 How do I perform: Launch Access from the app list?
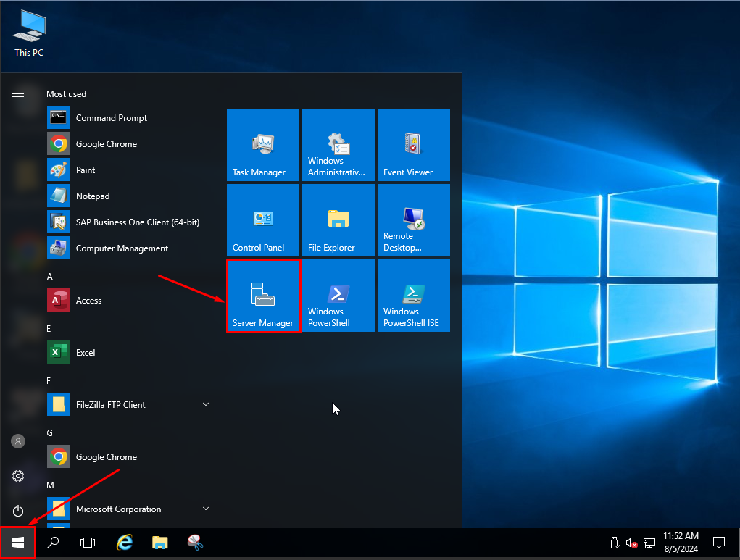128,301
